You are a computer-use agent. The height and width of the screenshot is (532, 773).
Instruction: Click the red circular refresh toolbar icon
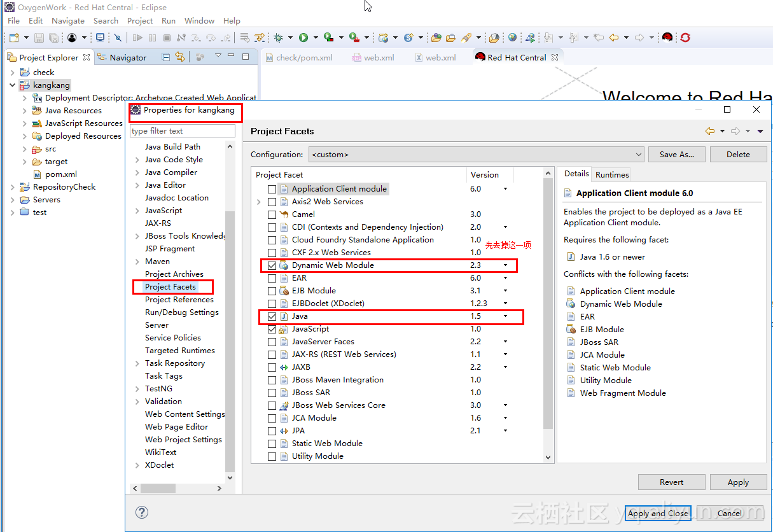(685, 38)
